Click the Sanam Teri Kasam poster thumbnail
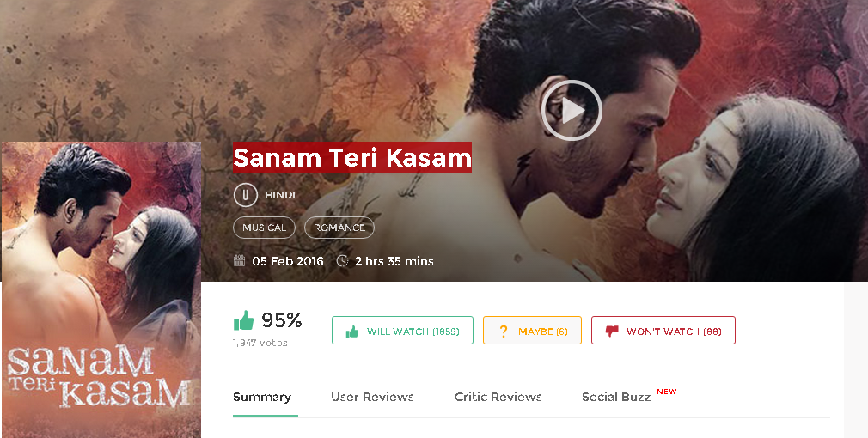 point(101,289)
